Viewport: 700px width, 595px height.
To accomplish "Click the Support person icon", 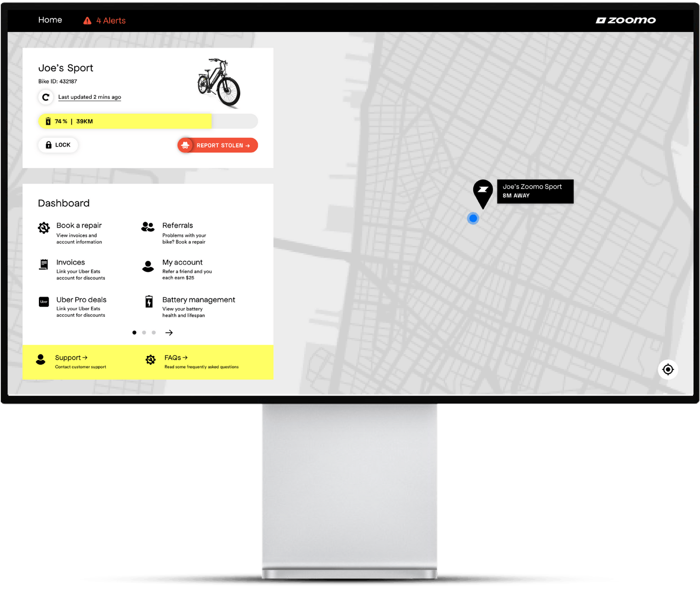I will [x=41, y=360].
